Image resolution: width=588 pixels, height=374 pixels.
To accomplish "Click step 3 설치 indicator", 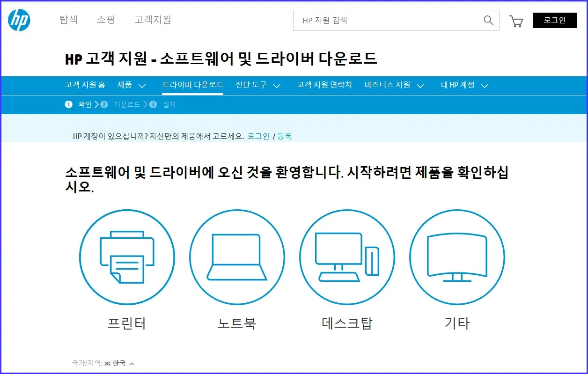I will tap(163, 104).
